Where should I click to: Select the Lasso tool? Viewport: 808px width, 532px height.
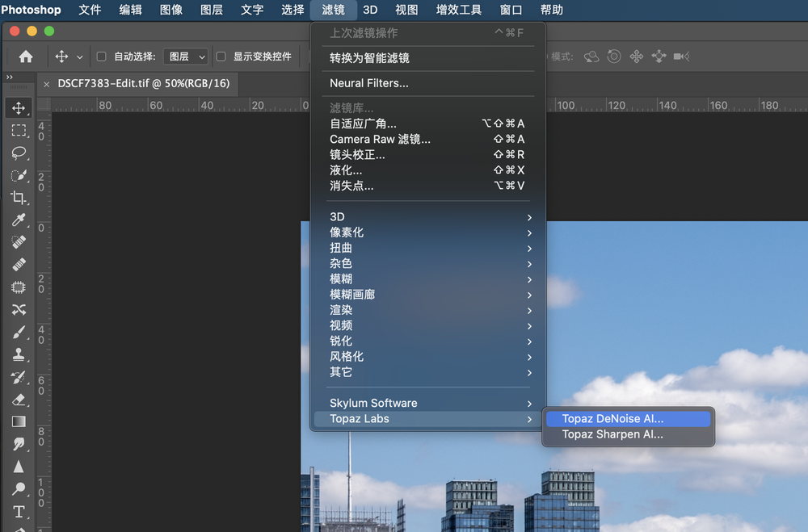[x=19, y=153]
